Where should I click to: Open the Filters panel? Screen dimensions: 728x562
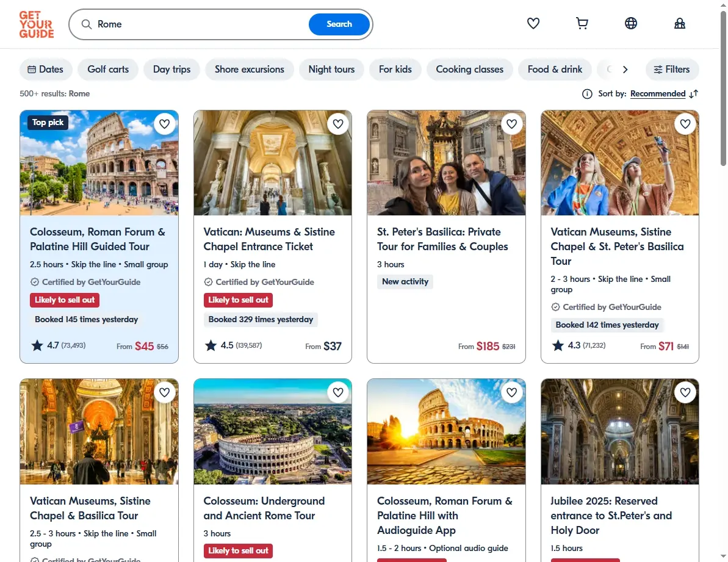pyautogui.click(x=672, y=70)
